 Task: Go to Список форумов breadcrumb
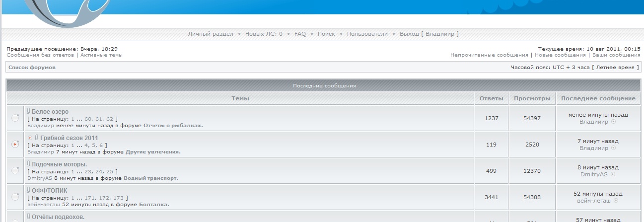[x=32, y=67]
